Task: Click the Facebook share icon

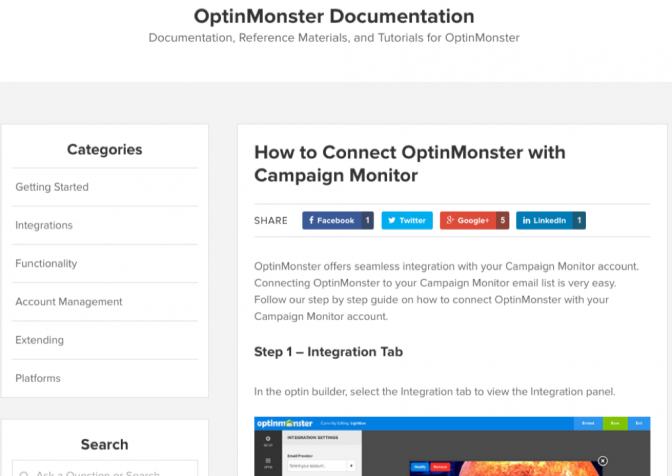Action: pos(311,220)
